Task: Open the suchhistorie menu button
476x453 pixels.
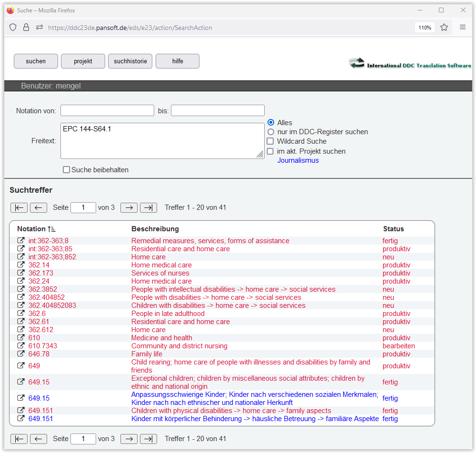Action: pyautogui.click(x=130, y=61)
